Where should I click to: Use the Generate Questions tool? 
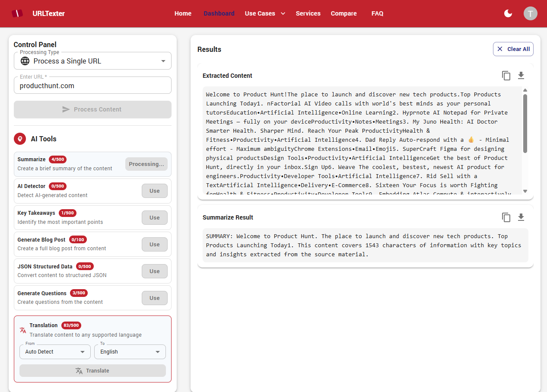(x=155, y=298)
